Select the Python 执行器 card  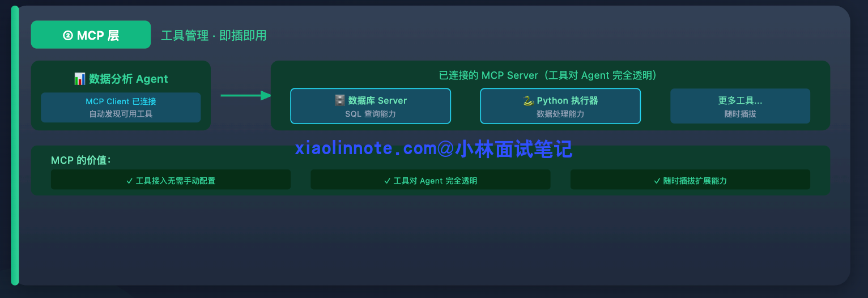coord(560,106)
